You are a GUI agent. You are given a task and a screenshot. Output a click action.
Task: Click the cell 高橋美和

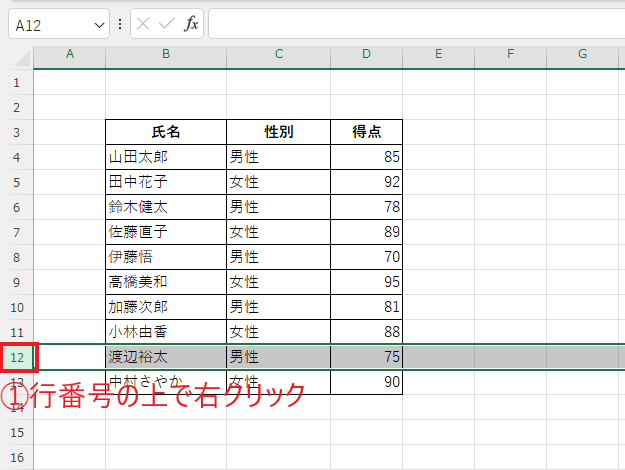click(166, 282)
